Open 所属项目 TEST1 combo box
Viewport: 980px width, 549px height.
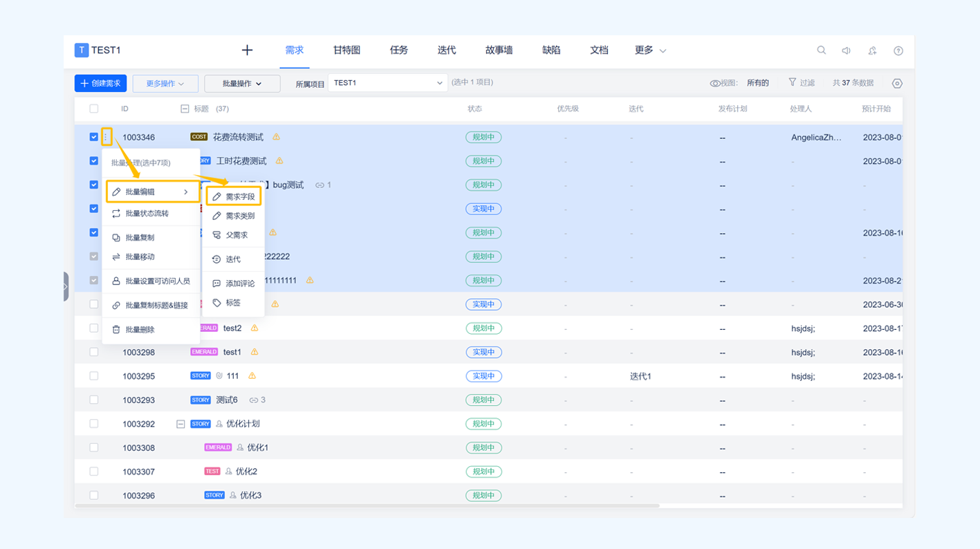(x=387, y=83)
